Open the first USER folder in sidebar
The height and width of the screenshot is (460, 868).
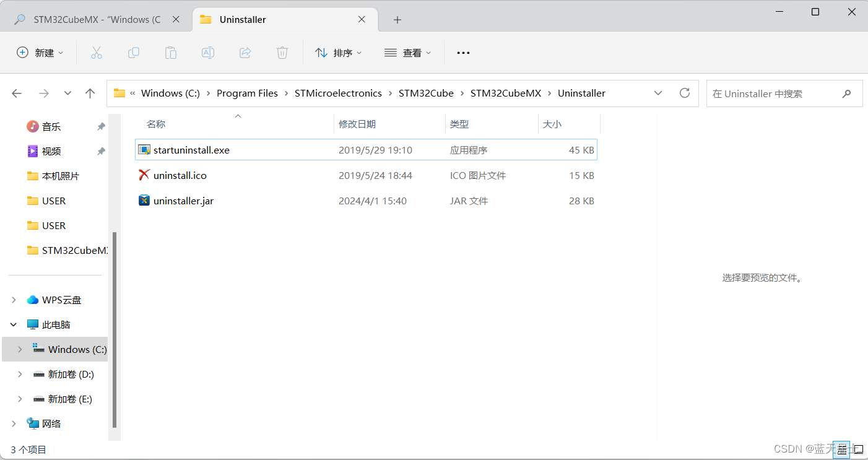pos(46,201)
